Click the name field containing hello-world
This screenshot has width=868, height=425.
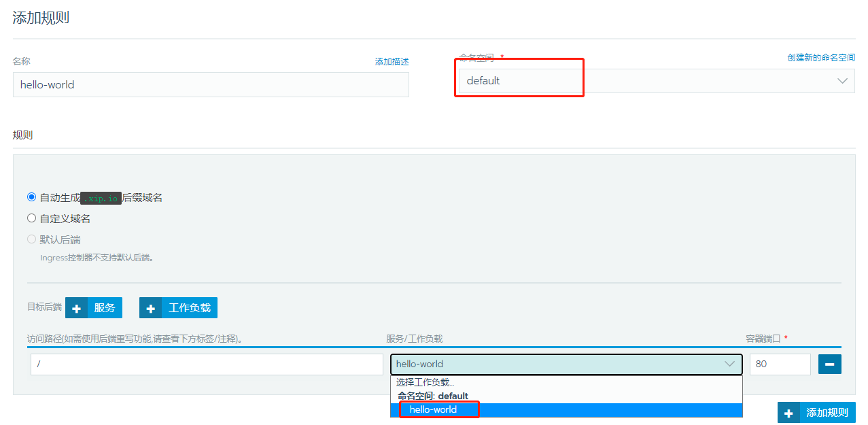pyautogui.click(x=211, y=85)
